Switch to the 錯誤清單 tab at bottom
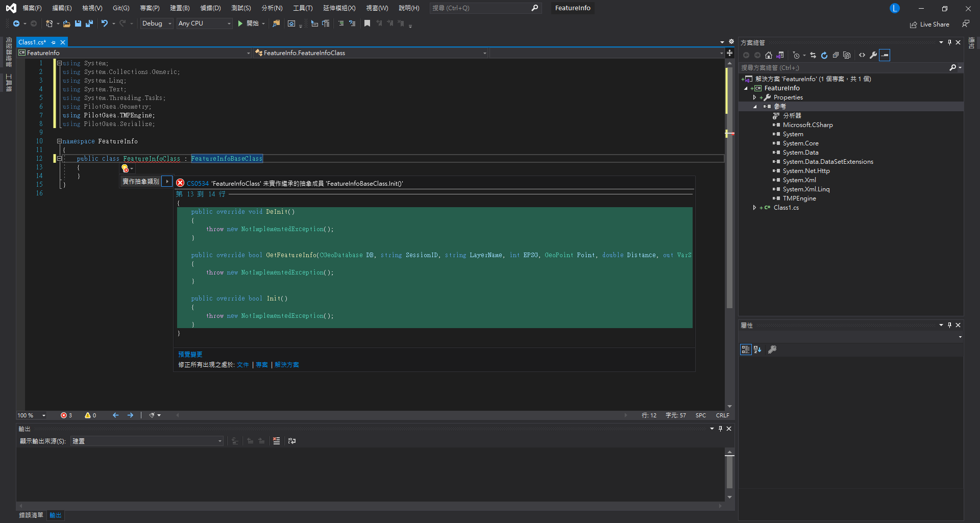Image resolution: width=980 pixels, height=523 pixels. click(x=31, y=515)
